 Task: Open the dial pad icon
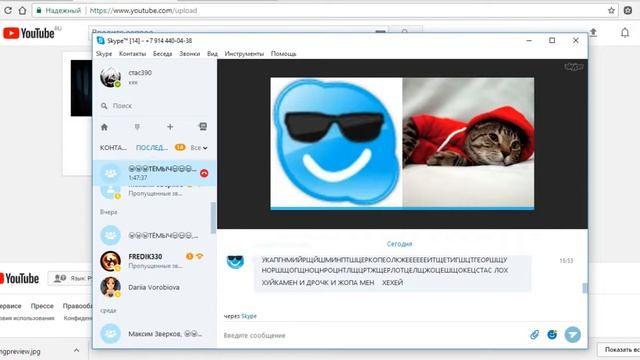(137, 127)
